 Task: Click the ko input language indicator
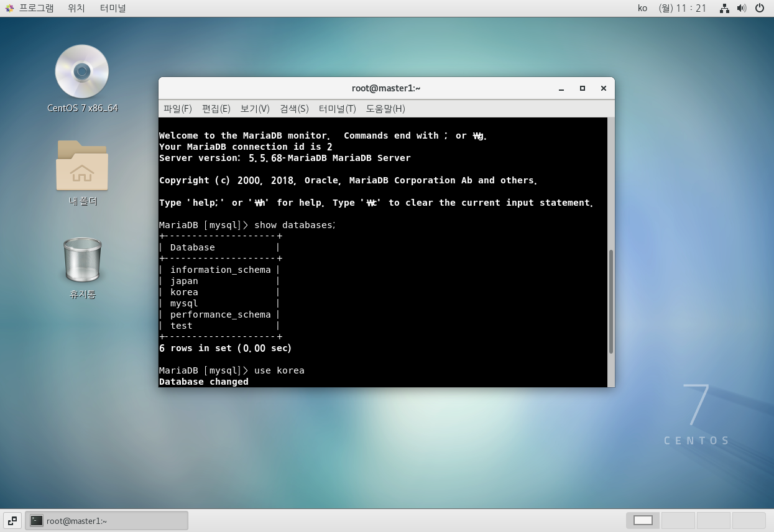point(643,8)
